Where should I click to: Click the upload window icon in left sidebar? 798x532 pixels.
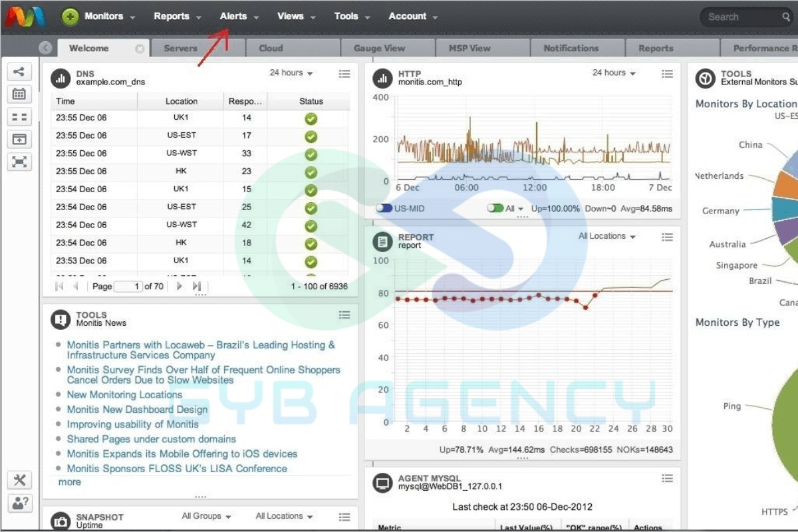tap(19, 139)
